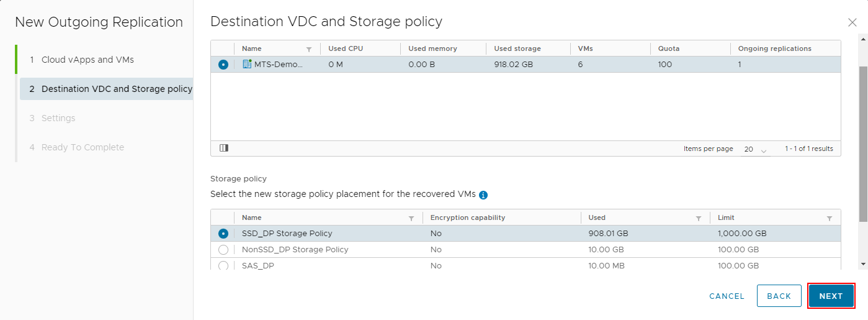This screenshot has width=868, height=320.
Task: Choose NonSSD_DP Storage Policy radio button
Action: [x=223, y=250]
